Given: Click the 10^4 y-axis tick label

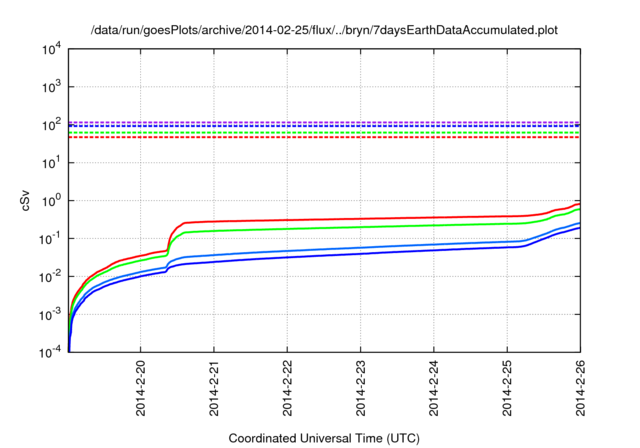Looking at the screenshot, I should point(51,50).
